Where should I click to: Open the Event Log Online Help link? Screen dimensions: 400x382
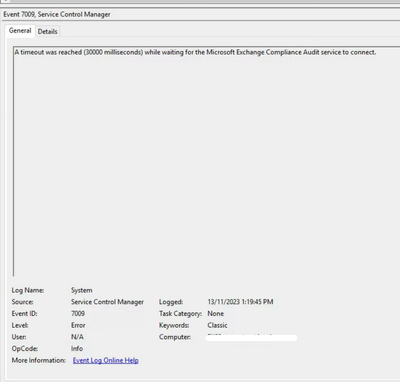click(x=106, y=360)
